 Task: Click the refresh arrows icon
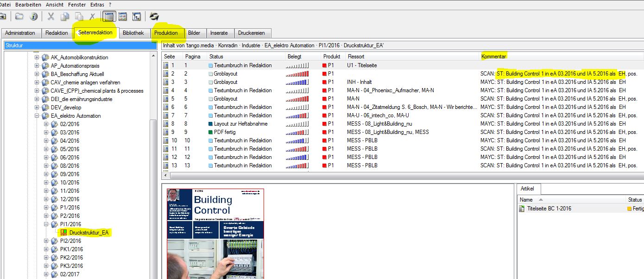(154, 17)
